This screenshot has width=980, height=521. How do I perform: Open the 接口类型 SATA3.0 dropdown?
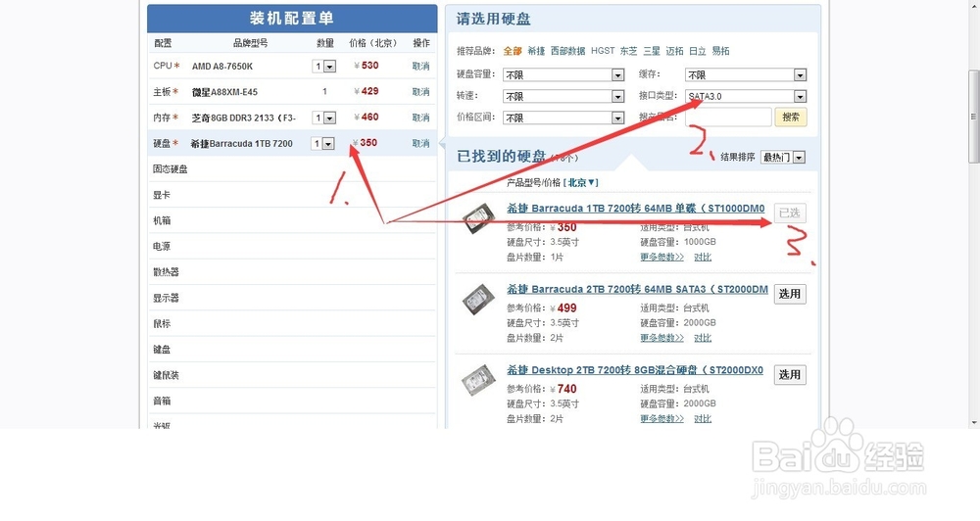point(746,96)
